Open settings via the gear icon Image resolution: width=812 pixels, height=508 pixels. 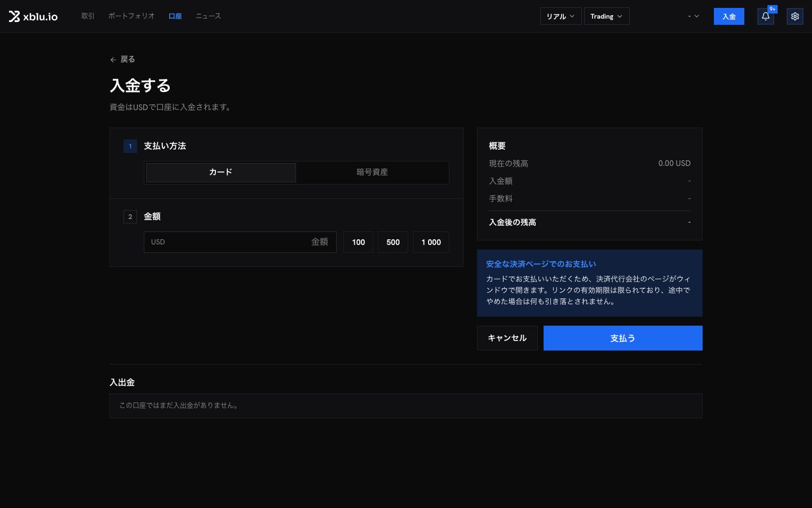tap(795, 16)
